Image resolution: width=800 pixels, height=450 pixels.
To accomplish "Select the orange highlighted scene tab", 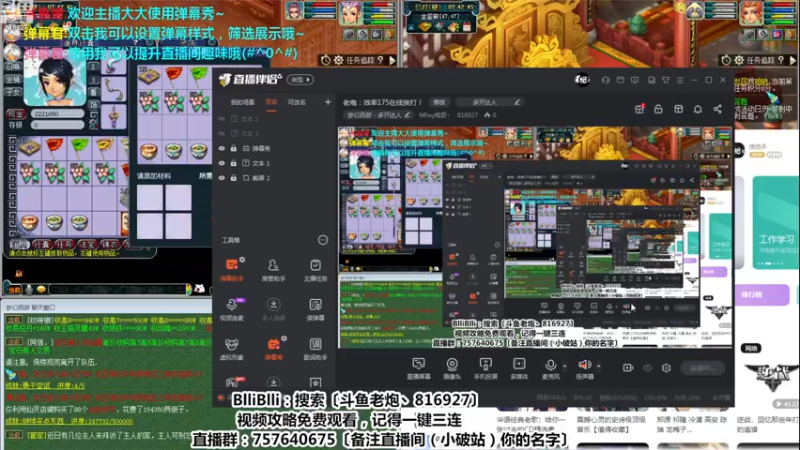I will pos(271,102).
